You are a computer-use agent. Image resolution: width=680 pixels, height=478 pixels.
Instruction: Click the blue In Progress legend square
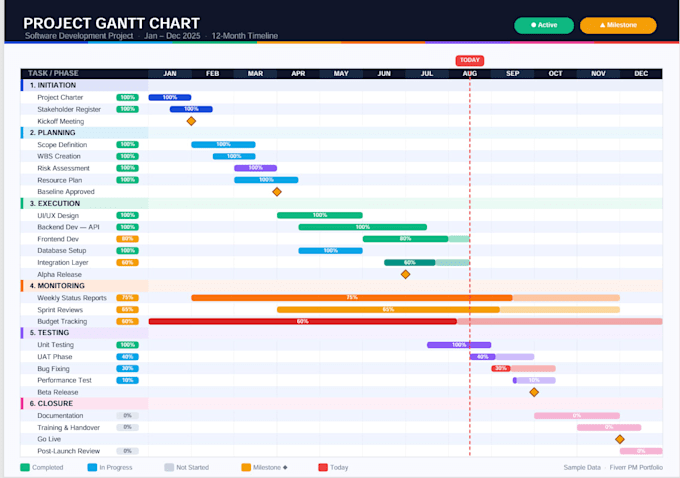point(92,467)
